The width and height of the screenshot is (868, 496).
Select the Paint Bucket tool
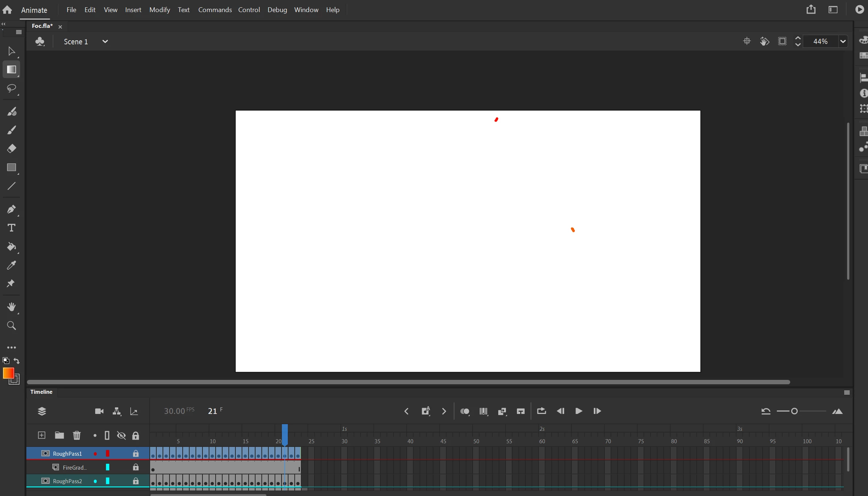click(x=11, y=247)
